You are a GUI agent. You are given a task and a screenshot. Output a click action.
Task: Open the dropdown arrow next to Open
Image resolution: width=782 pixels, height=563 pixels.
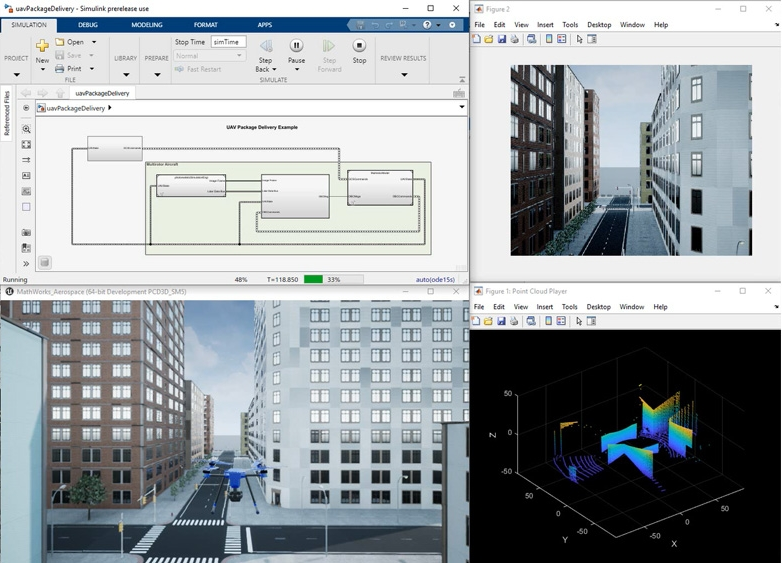[x=94, y=42]
